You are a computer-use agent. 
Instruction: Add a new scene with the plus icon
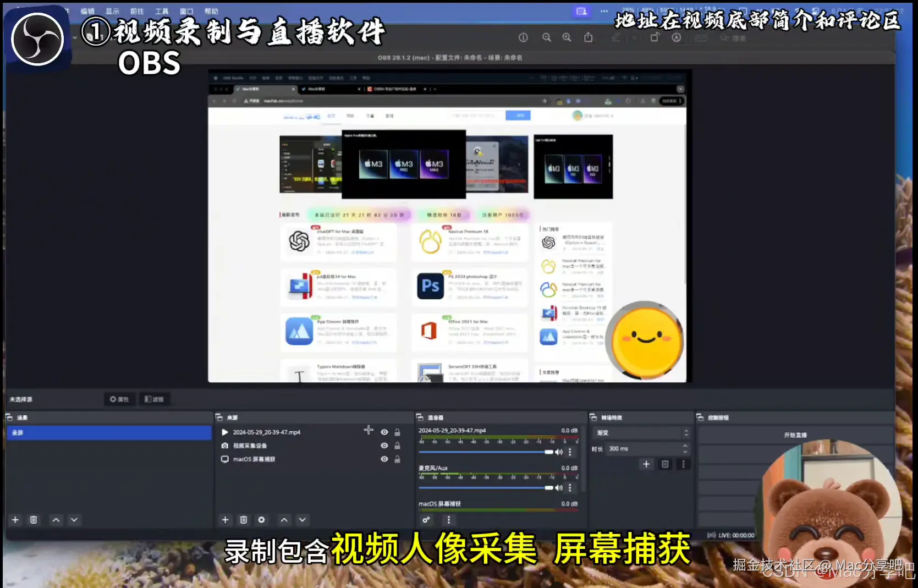click(15, 519)
